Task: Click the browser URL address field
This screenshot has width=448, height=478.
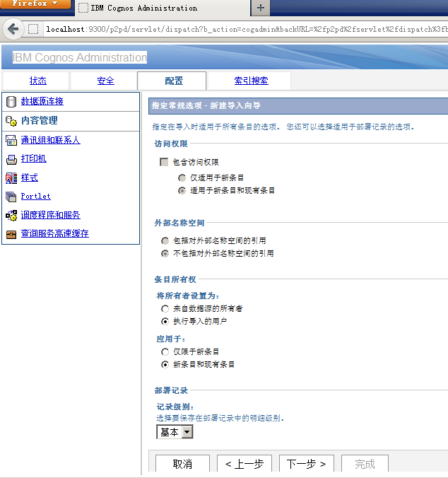Action: tap(245, 29)
